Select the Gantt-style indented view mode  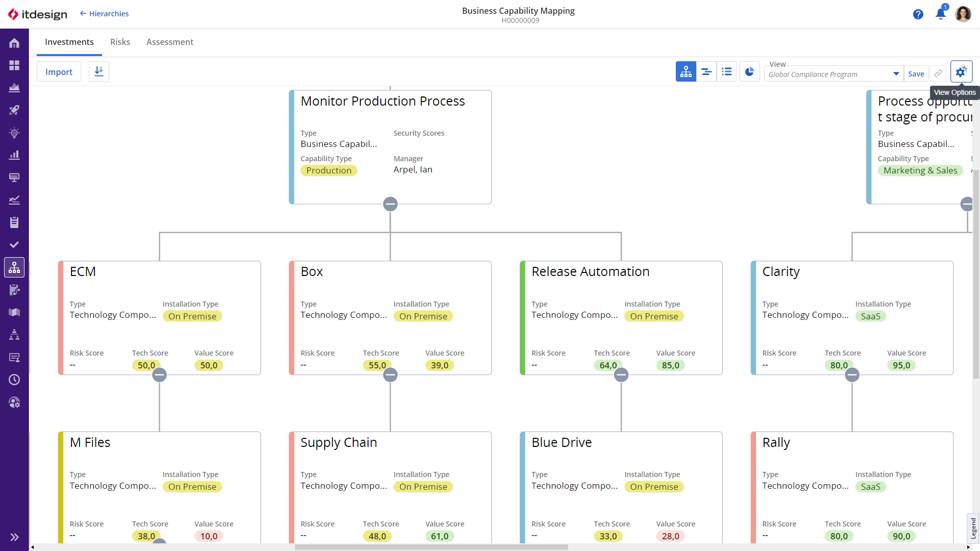click(x=706, y=72)
